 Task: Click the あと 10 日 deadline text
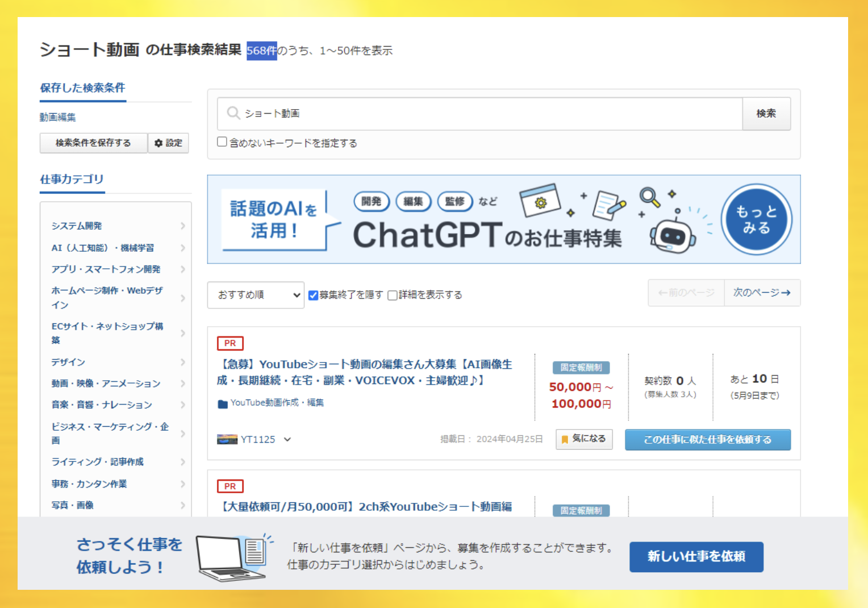click(x=755, y=379)
